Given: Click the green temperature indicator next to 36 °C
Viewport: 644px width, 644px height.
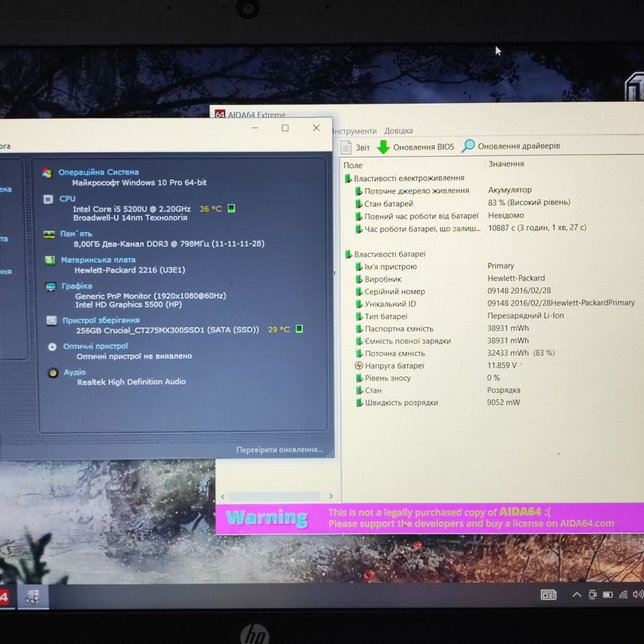Looking at the screenshot, I should (x=231, y=208).
